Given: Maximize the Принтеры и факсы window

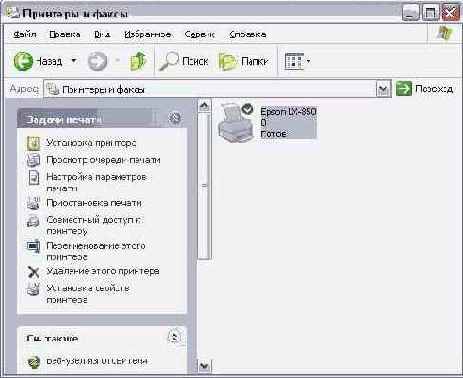Looking at the screenshot, I should [430, 13].
